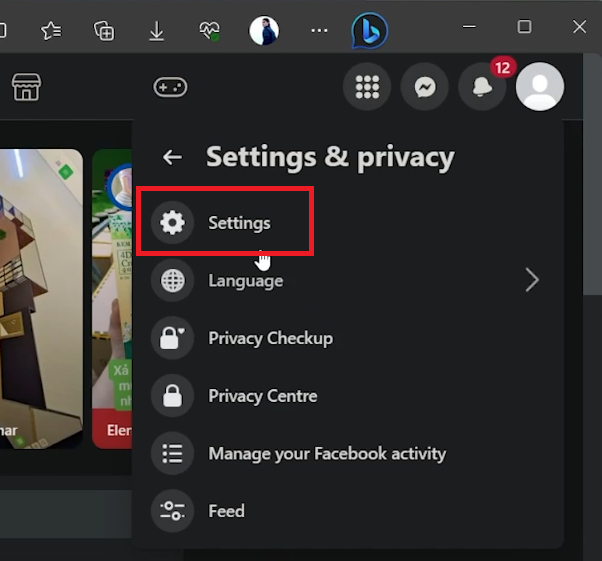Open browser Favorites list icon
Viewport: 602px width, 561px height.
pos(51,30)
